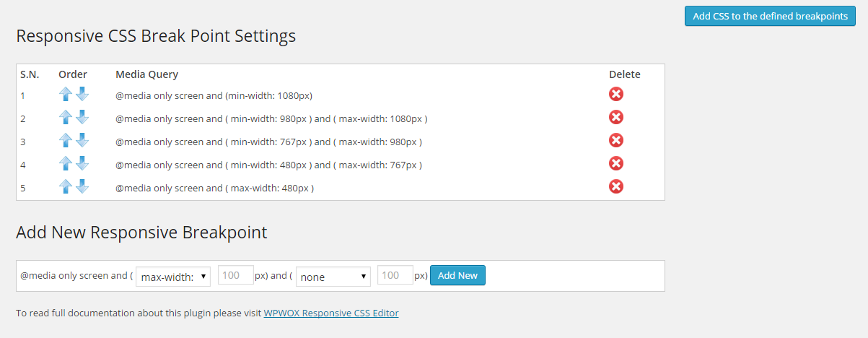Image resolution: width=868 pixels, height=338 pixels.
Task: Move breakpoint 2 down in order
Action: [82, 117]
